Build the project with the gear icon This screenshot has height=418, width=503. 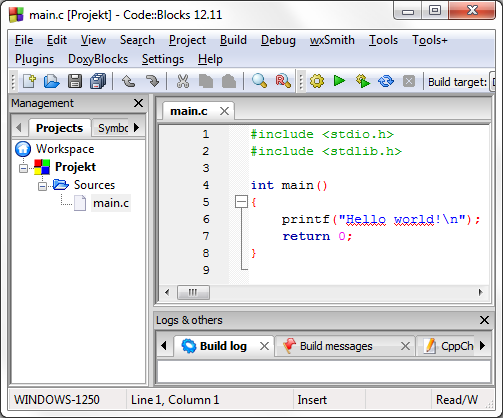(317, 81)
